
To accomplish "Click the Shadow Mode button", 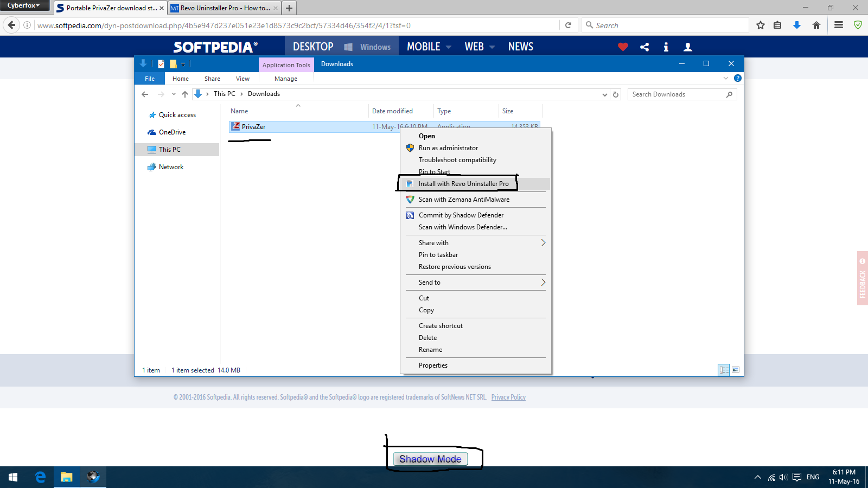I will pos(430,459).
